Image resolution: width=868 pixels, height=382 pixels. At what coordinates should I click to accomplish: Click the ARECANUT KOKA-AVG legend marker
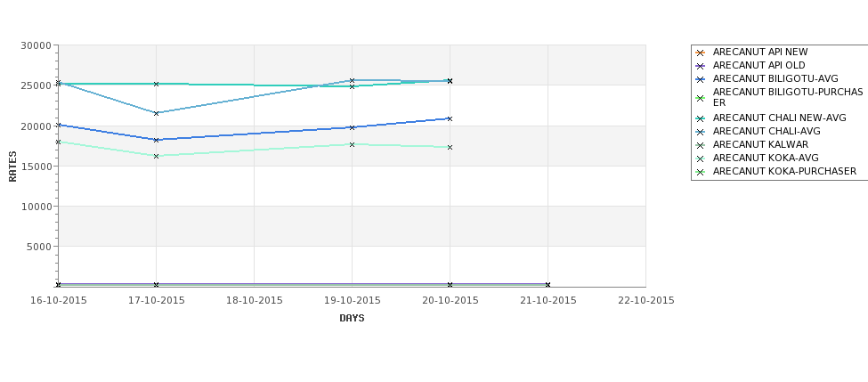coord(701,158)
